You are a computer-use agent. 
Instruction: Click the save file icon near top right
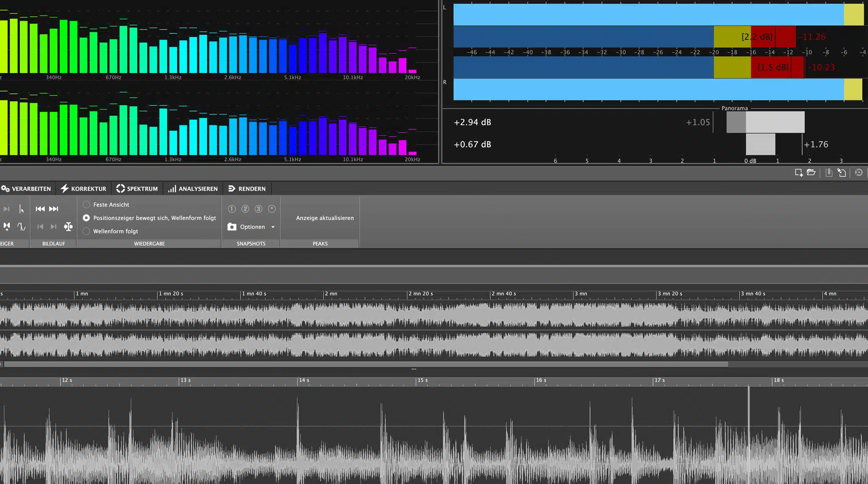point(829,172)
